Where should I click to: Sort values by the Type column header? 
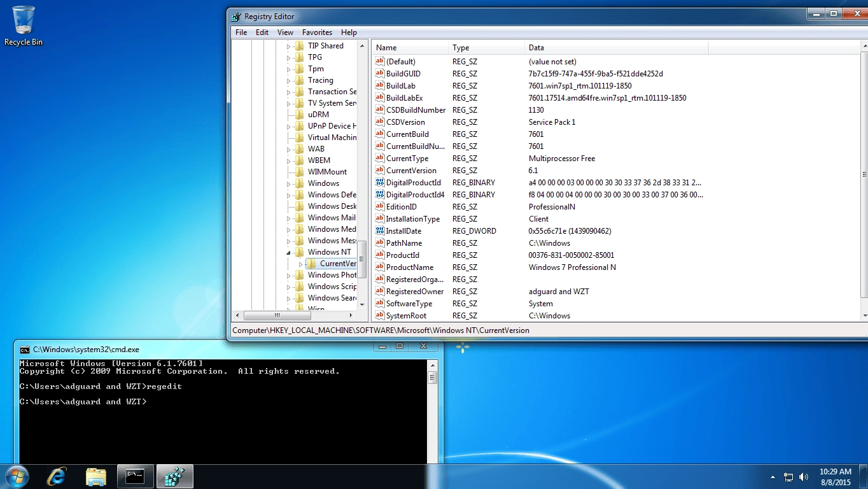point(487,48)
